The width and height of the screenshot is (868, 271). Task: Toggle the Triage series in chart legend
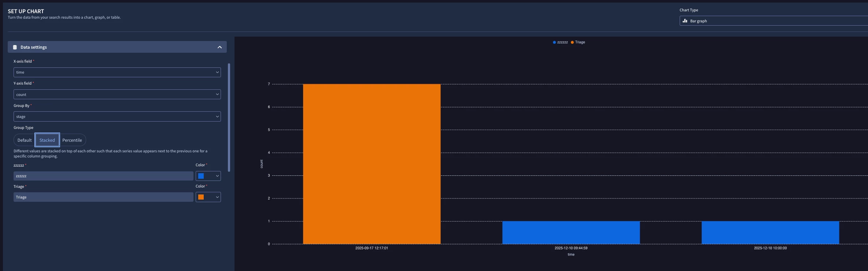578,42
